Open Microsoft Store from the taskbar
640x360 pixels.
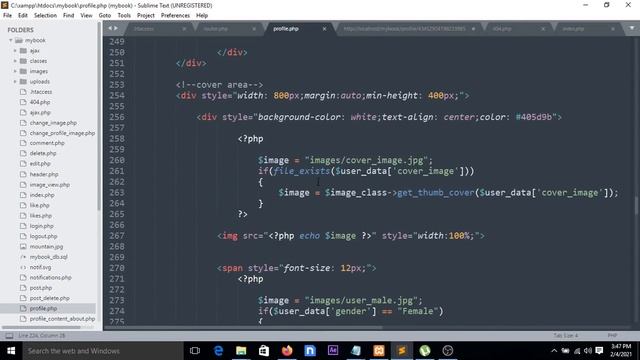pos(264,351)
